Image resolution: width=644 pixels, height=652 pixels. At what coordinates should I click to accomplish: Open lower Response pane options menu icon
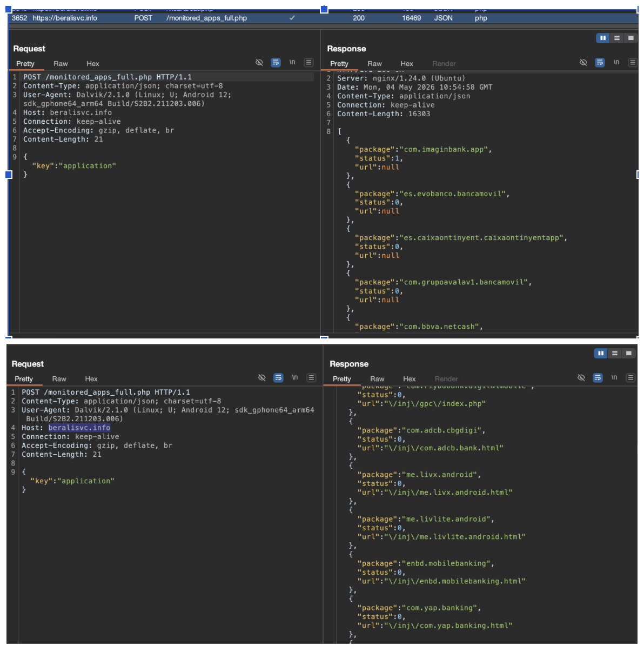click(x=630, y=378)
